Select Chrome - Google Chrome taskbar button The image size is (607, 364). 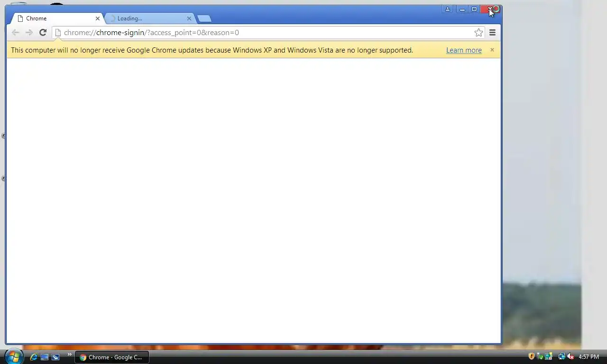tap(112, 357)
